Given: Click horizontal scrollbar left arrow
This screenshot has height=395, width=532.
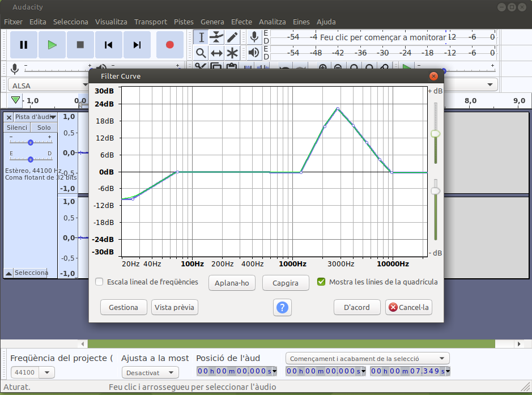Looking at the screenshot, I should click(x=83, y=344).
